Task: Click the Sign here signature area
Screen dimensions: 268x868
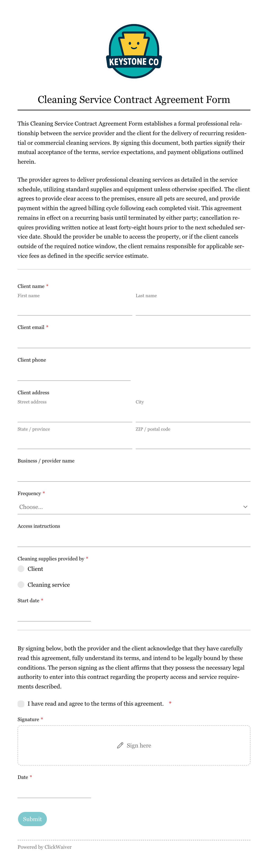Action: [134, 745]
